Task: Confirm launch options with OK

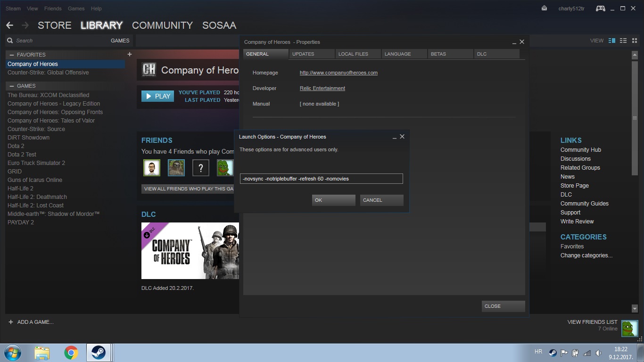Action: (333, 200)
